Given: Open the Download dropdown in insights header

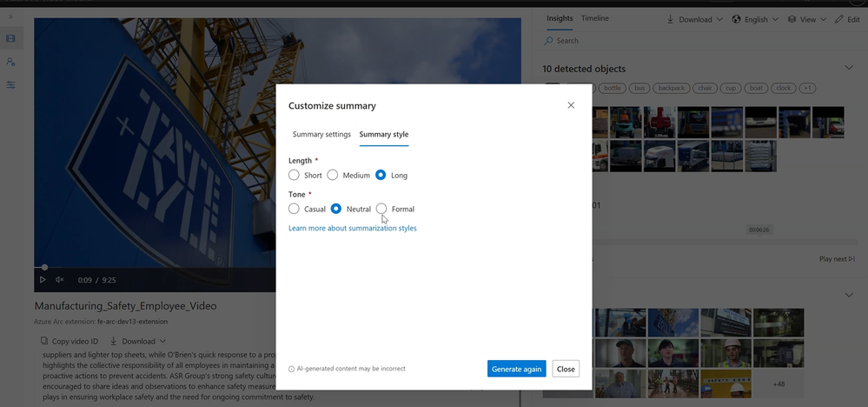Looking at the screenshot, I should (695, 19).
